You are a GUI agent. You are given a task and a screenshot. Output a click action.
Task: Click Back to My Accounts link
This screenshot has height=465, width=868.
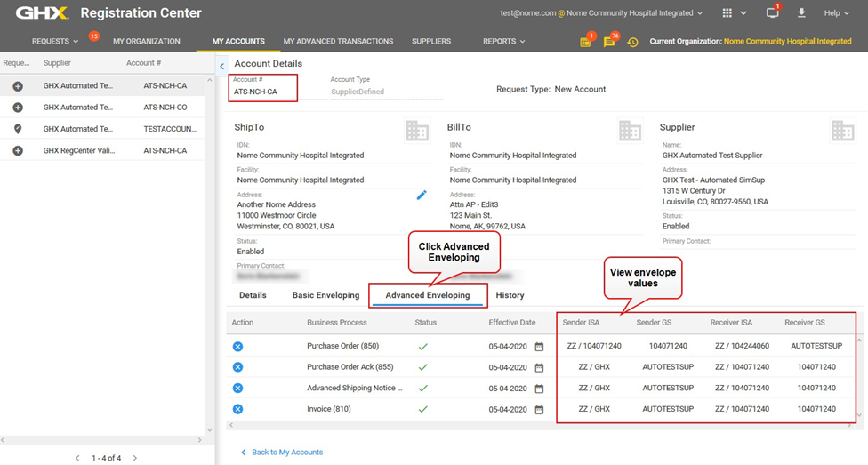[x=286, y=453]
